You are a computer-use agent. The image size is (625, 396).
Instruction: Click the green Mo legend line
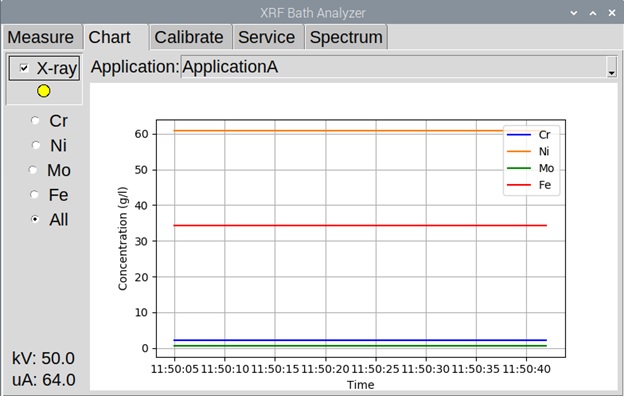pos(519,168)
